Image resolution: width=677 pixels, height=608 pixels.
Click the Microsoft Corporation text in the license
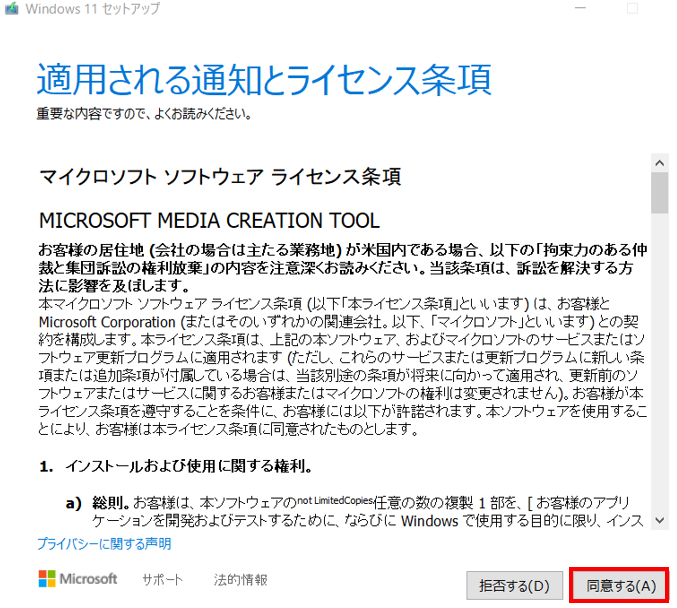tap(107, 322)
